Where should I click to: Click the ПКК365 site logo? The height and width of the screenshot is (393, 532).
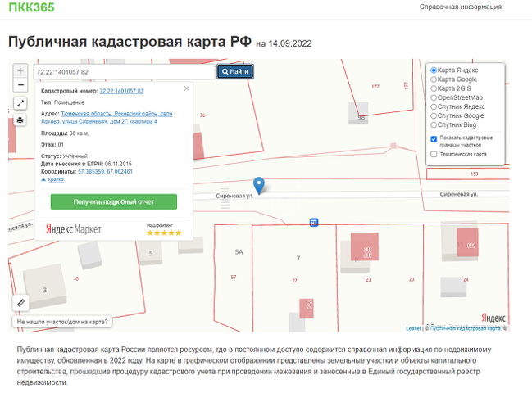click(31, 7)
